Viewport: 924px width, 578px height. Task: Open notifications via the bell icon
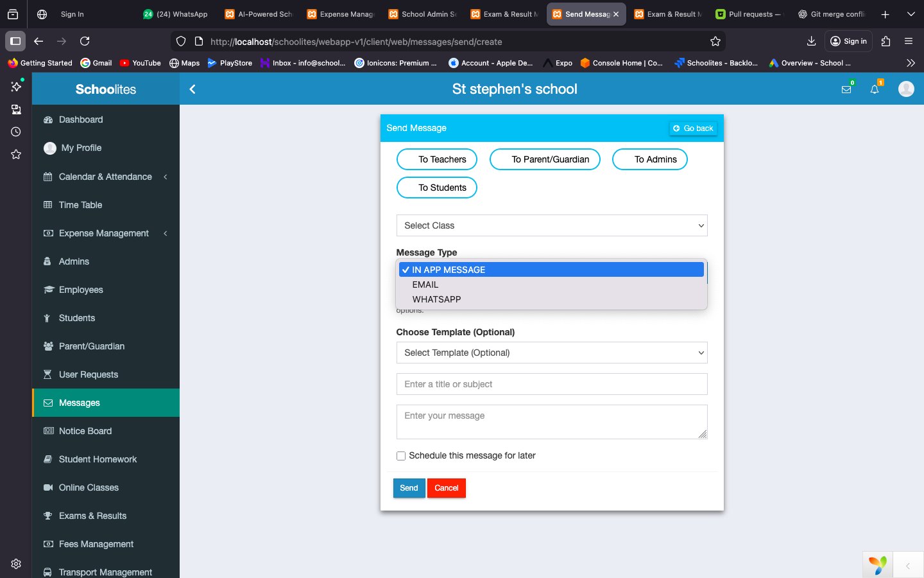point(874,89)
